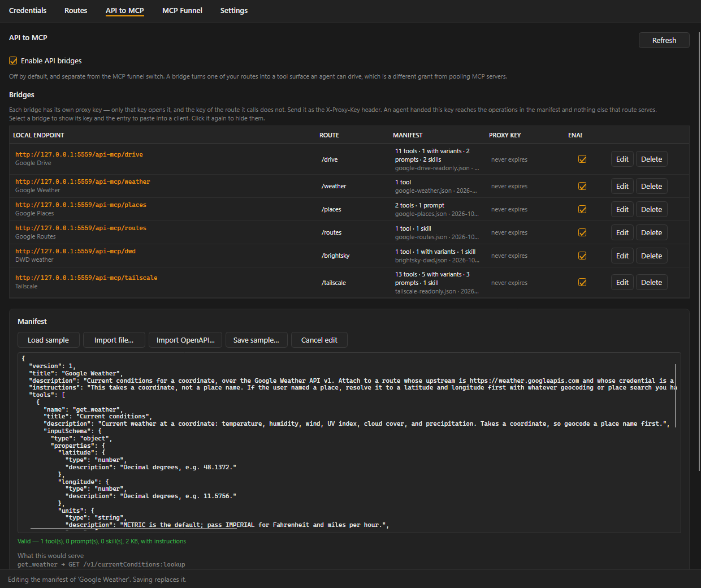This screenshot has height=588, width=701.
Task: Click the Cancel edit button
Action: [x=319, y=340]
